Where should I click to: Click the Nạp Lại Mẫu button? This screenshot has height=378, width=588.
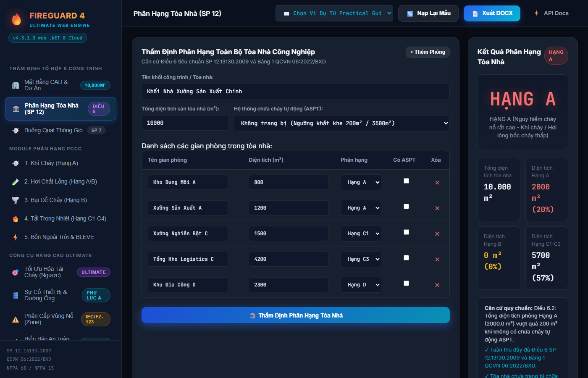click(x=428, y=13)
